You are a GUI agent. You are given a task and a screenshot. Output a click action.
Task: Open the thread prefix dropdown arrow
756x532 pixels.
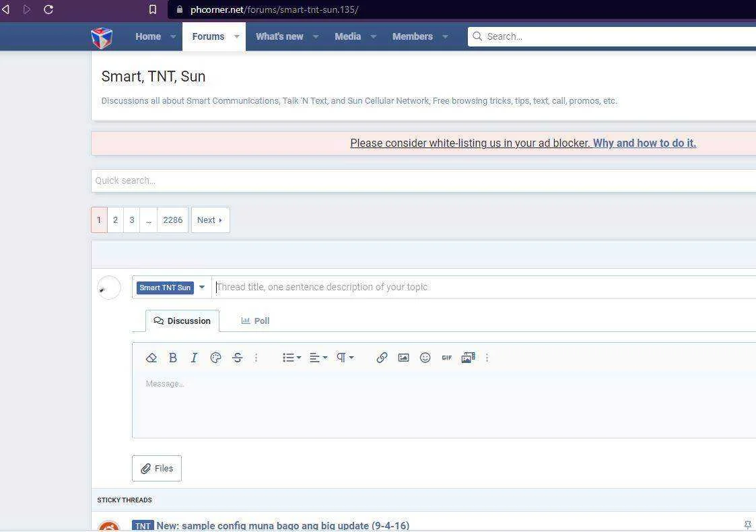click(x=202, y=288)
